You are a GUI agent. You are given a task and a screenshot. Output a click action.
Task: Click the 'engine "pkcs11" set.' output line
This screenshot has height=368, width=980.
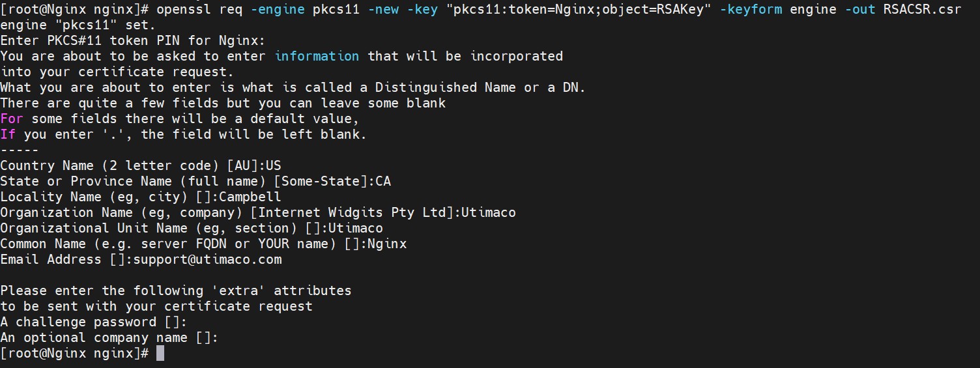click(x=78, y=26)
